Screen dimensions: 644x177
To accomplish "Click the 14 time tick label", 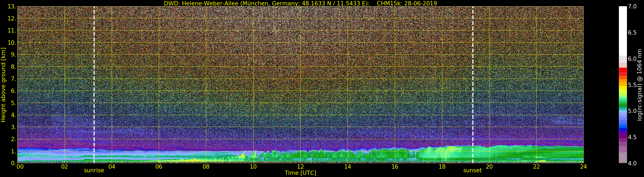I will [347, 166].
